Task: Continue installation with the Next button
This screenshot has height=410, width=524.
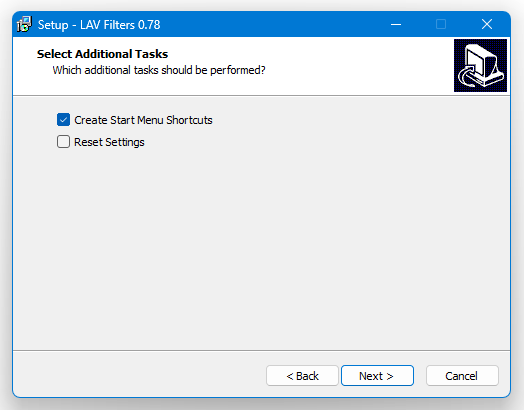Action: pos(377,376)
